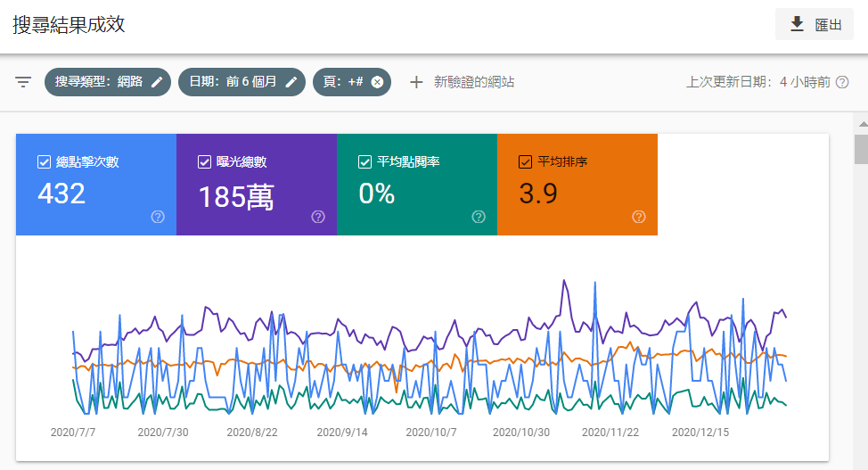Remove the 頁 filter chip
868x470 pixels.
(377, 82)
